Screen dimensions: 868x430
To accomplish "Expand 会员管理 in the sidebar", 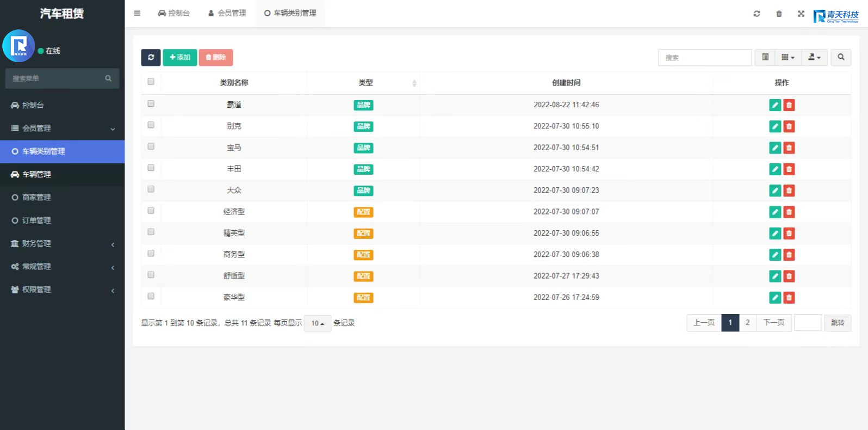I will [x=62, y=128].
